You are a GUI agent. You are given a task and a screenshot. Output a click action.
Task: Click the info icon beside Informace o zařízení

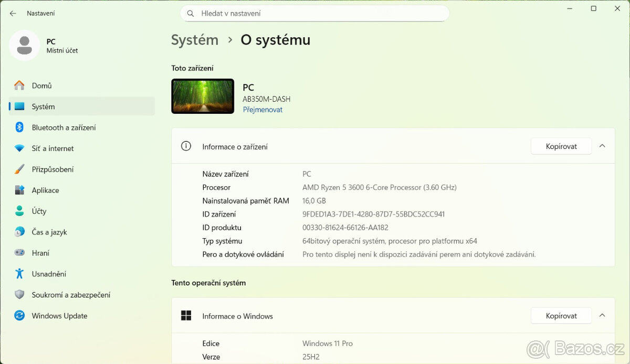(x=186, y=146)
